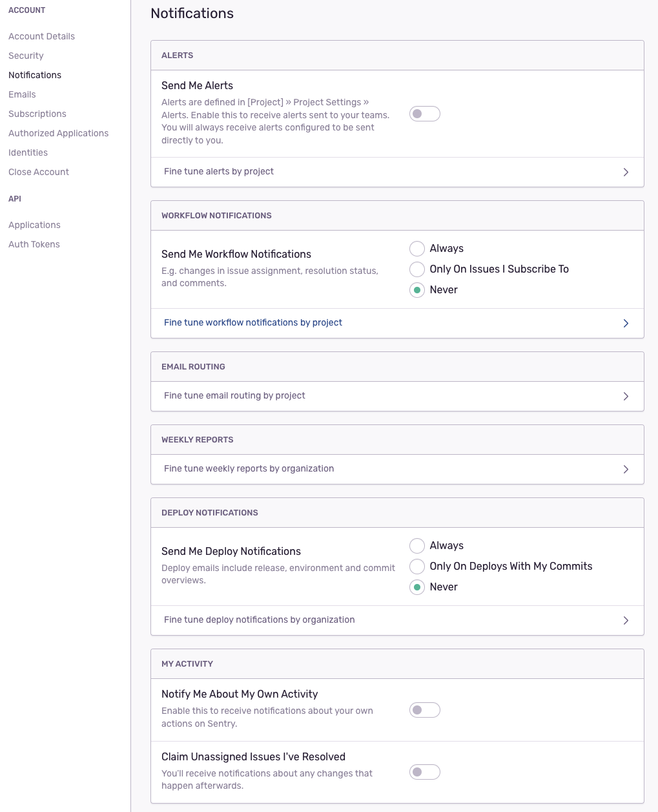Open the Auth Tokens page

pos(34,244)
